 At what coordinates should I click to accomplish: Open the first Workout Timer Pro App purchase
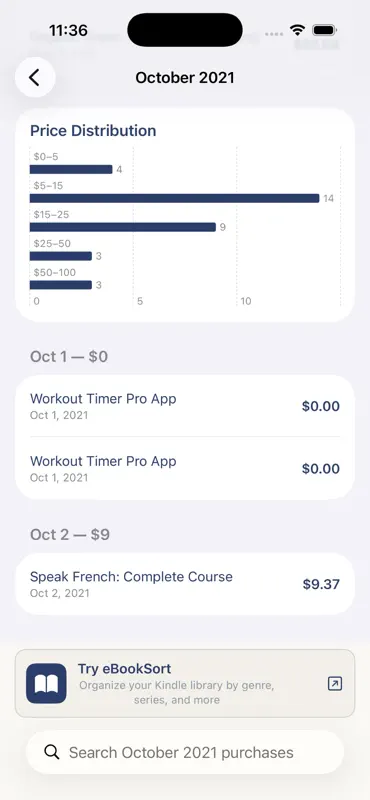click(x=185, y=406)
